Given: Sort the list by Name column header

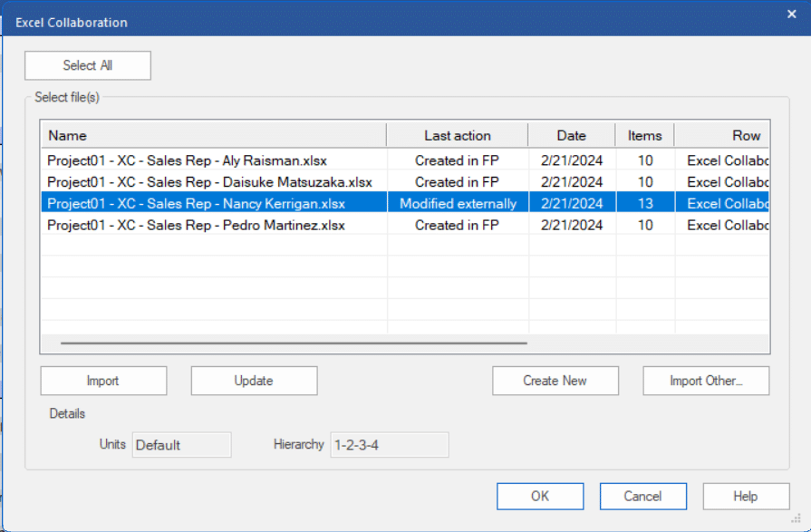Looking at the screenshot, I should [x=214, y=136].
